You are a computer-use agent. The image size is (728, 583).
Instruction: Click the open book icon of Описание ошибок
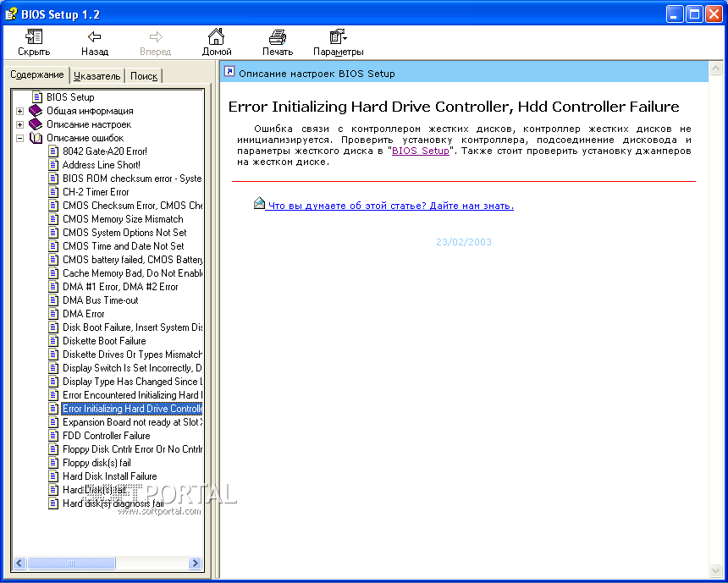(36, 138)
